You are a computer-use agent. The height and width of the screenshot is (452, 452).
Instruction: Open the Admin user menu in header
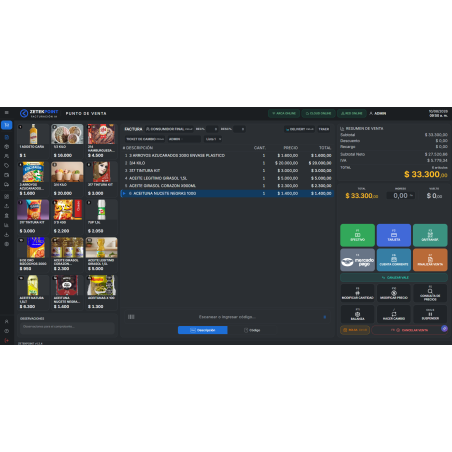378,113
